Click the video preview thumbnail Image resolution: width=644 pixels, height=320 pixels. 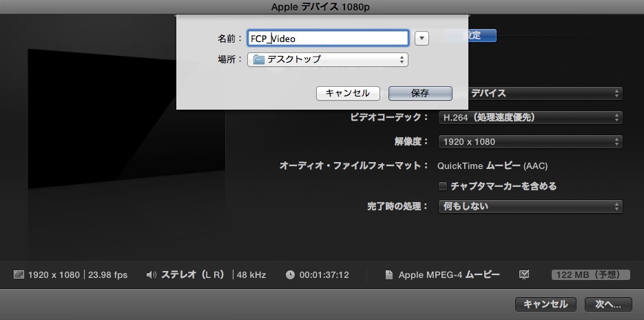pyautogui.click(x=127, y=119)
